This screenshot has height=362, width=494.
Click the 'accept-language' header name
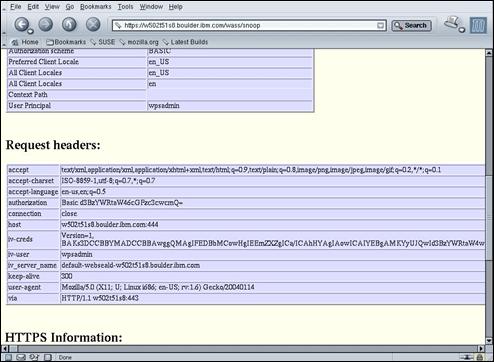[x=33, y=192]
